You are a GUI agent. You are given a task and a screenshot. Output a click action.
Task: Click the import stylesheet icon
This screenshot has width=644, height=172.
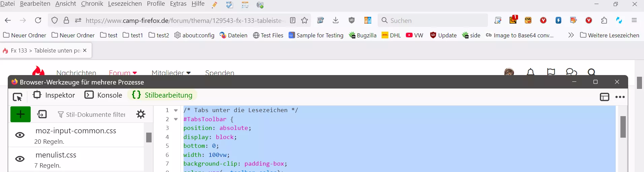(x=42, y=114)
